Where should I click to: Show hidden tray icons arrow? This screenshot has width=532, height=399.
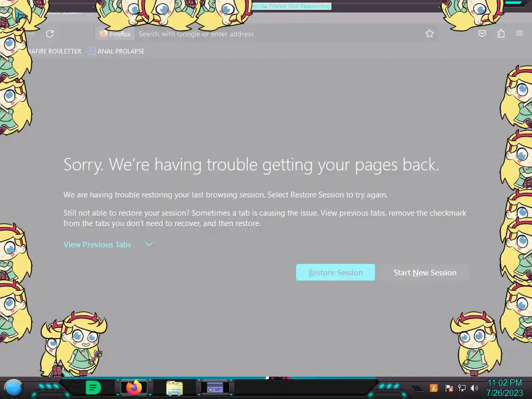[x=418, y=389]
